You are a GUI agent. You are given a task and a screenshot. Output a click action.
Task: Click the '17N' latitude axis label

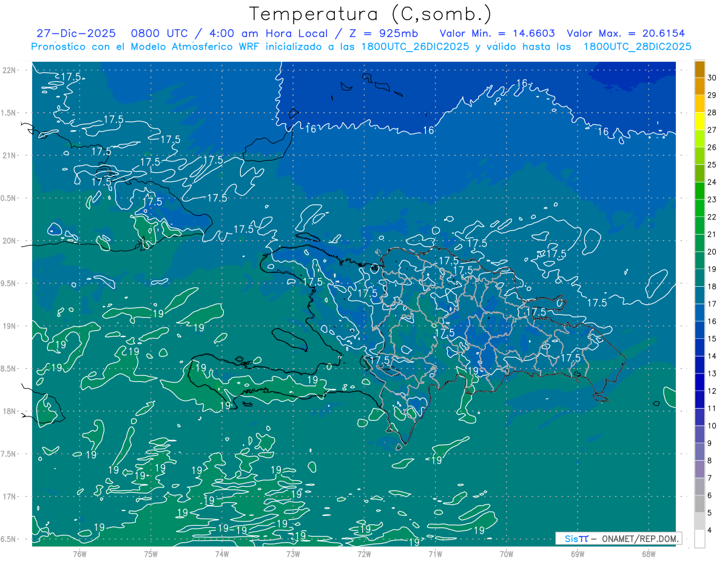(9, 497)
